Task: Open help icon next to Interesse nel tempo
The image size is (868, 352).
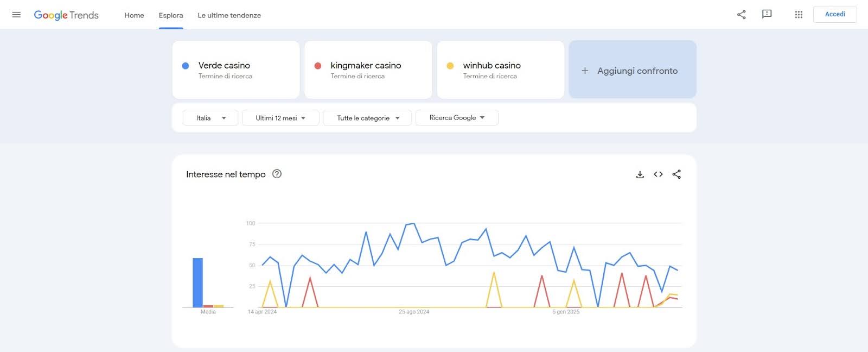Action: point(277,174)
